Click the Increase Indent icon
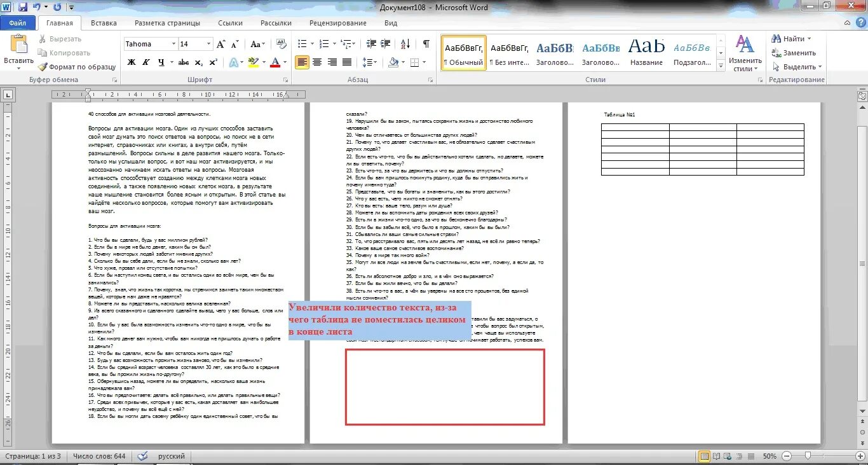868x465 pixels. click(x=384, y=44)
